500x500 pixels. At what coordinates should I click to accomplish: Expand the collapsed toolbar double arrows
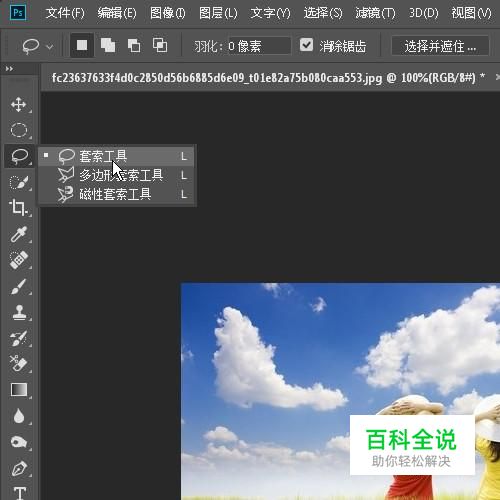9,69
